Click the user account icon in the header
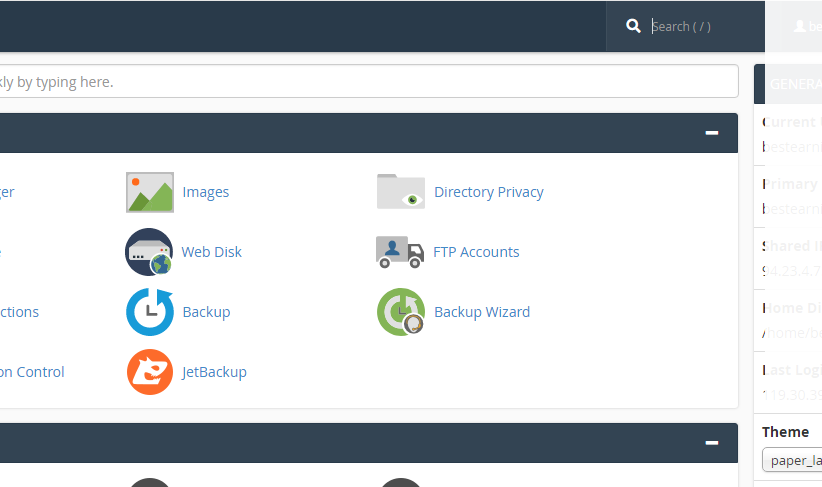The height and width of the screenshot is (487, 822). 799,26
